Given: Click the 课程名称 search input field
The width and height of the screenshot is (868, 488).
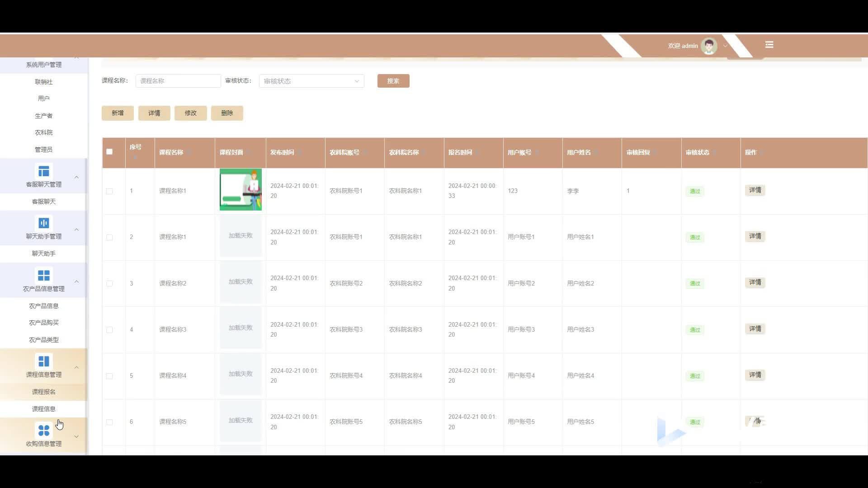Looking at the screenshot, I should click(178, 81).
